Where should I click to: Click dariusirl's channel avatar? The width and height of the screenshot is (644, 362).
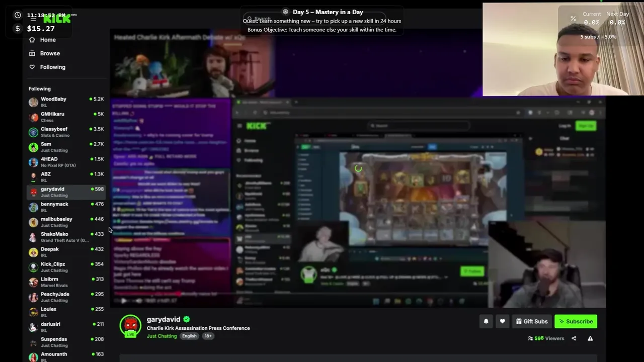point(33,327)
